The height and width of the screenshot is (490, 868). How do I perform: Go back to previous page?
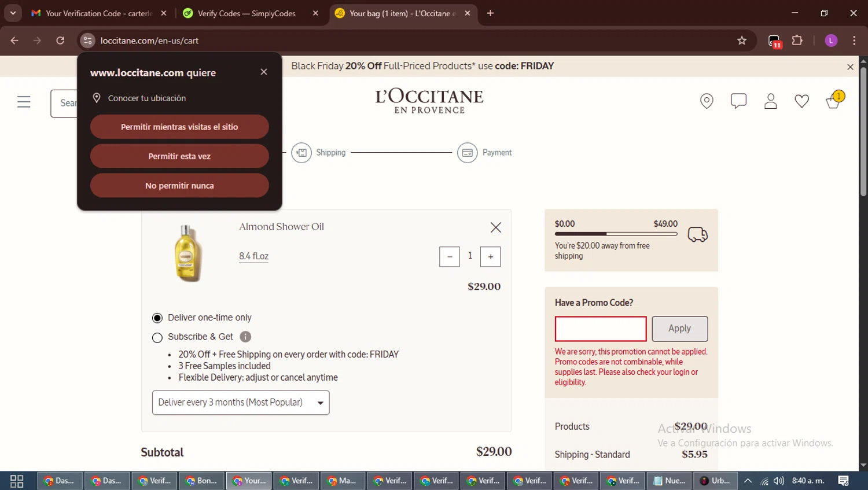[14, 40]
